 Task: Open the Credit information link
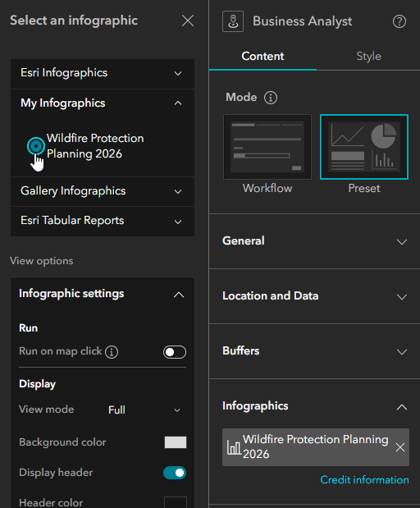364,480
